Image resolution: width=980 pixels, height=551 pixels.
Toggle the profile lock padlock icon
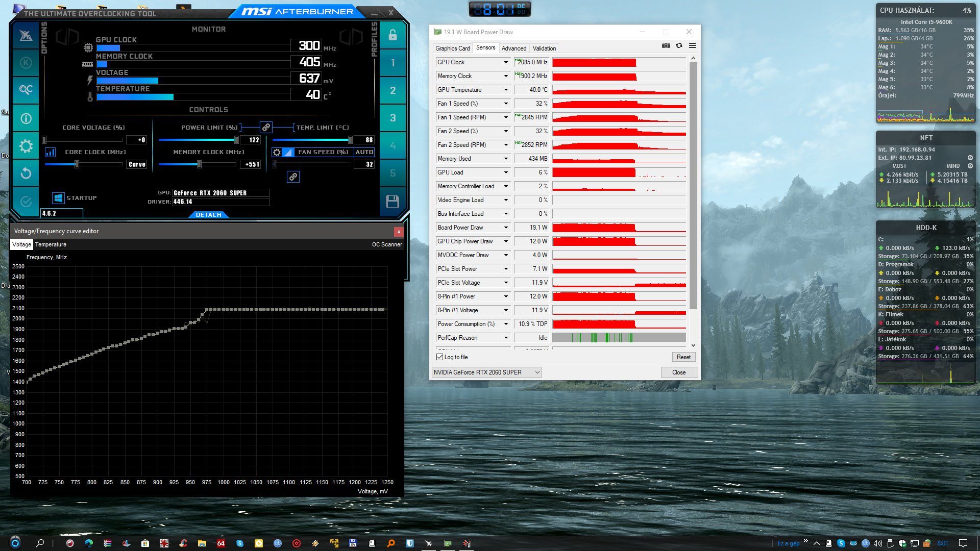[x=393, y=35]
